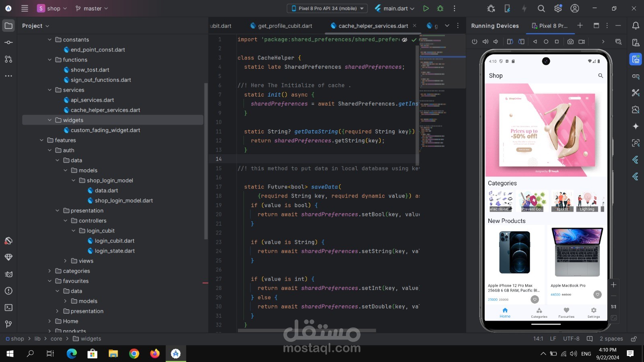Image resolution: width=644 pixels, height=362 pixels.
Task: Select the Pixel 8 Pr... device tab
Action: (x=550, y=26)
